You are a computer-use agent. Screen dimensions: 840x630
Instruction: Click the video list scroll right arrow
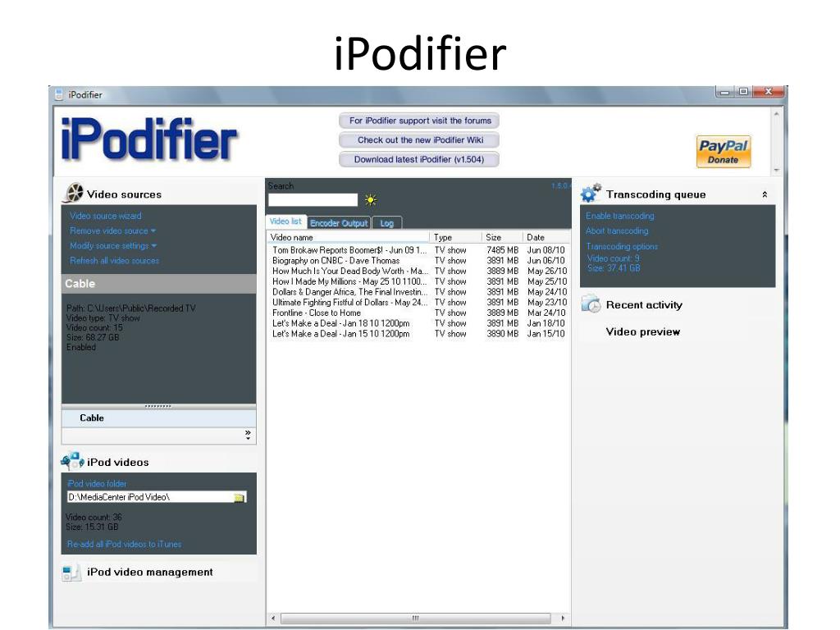click(563, 619)
